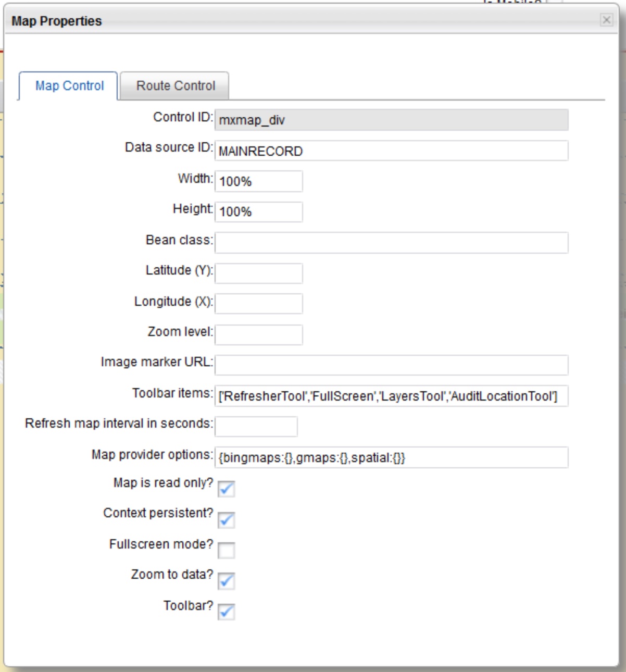Click the Bean class text field
Screen dimensions: 626x672
click(x=391, y=243)
